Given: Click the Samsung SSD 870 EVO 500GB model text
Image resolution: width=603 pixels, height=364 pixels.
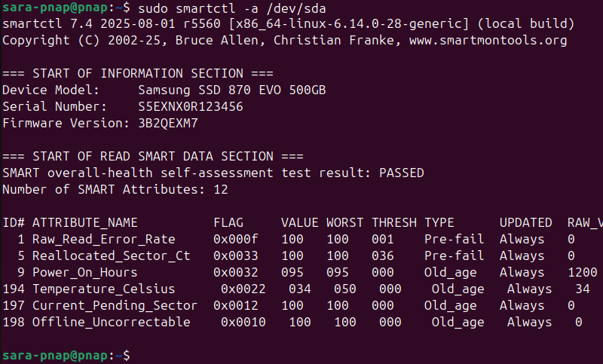Looking at the screenshot, I should 232,90.
